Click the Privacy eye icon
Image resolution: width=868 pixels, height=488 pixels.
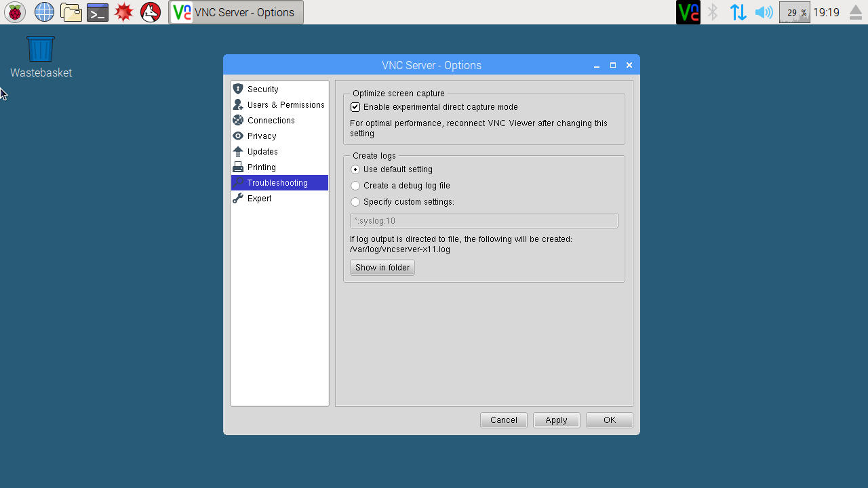[238, 136]
